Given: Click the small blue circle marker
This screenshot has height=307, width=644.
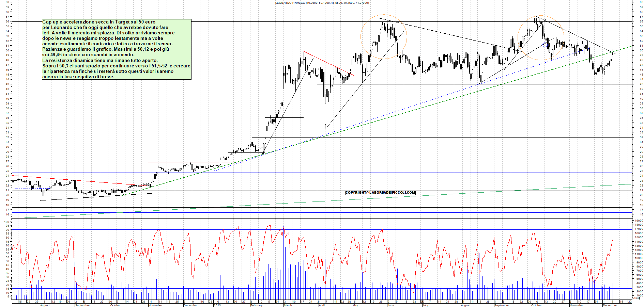Looking at the screenshot, I should pyautogui.click(x=545, y=45).
